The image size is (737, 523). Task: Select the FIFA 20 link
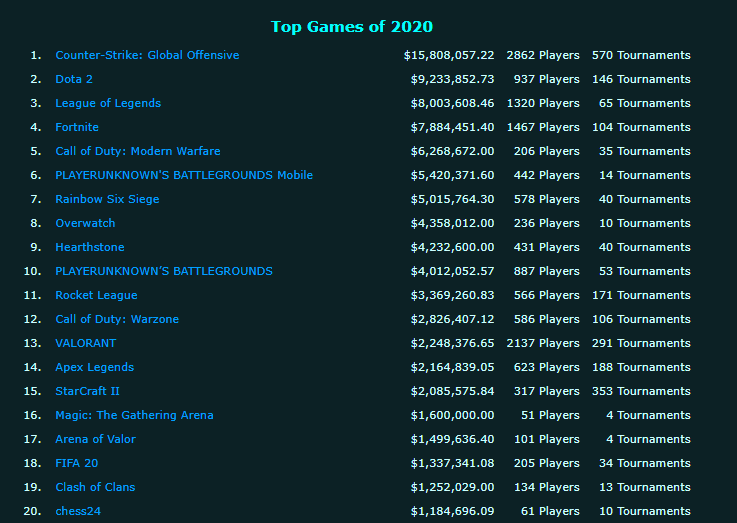coord(76,463)
